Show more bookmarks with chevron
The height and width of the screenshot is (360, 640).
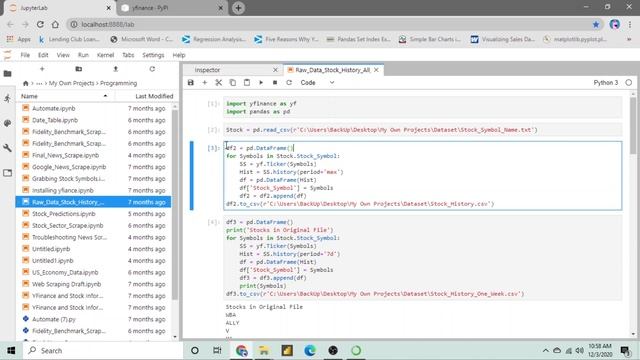click(x=629, y=39)
